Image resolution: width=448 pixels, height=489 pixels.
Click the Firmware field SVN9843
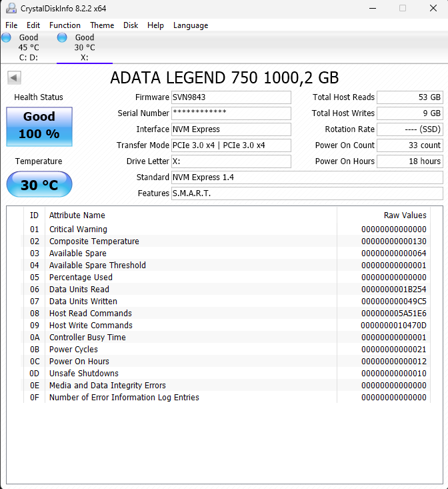231,97
